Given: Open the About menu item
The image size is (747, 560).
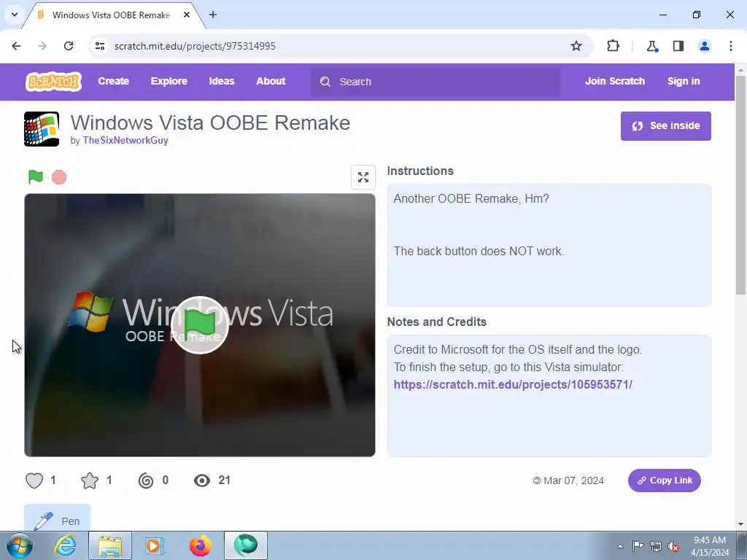Looking at the screenshot, I should point(271,82).
